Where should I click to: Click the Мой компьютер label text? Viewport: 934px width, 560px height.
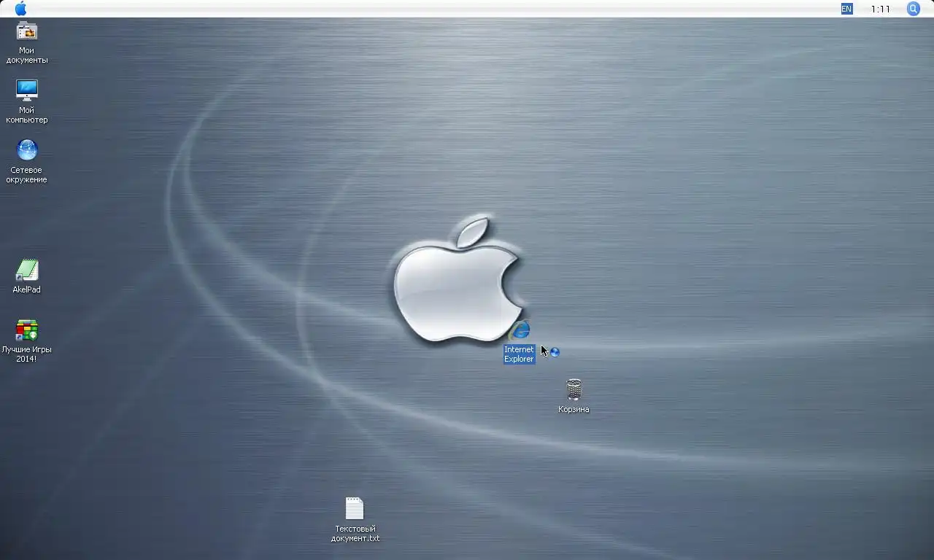pos(27,115)
